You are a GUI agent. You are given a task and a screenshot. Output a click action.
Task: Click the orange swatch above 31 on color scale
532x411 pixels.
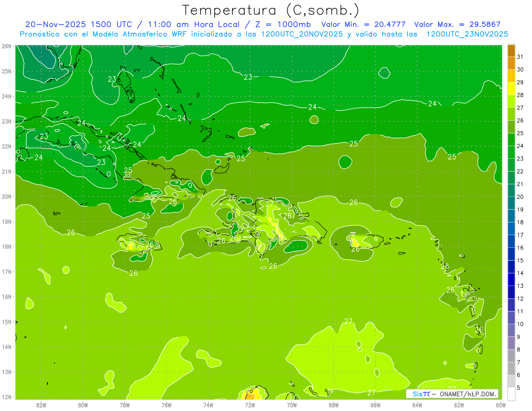pyautogui.click(x=511, y=51)
